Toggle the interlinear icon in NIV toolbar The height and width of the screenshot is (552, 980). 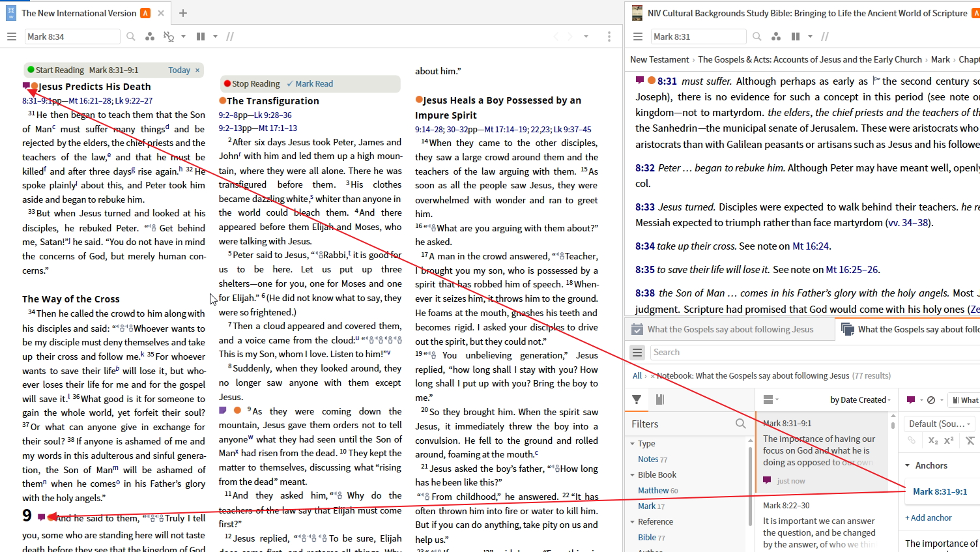[x=169, y=36]
